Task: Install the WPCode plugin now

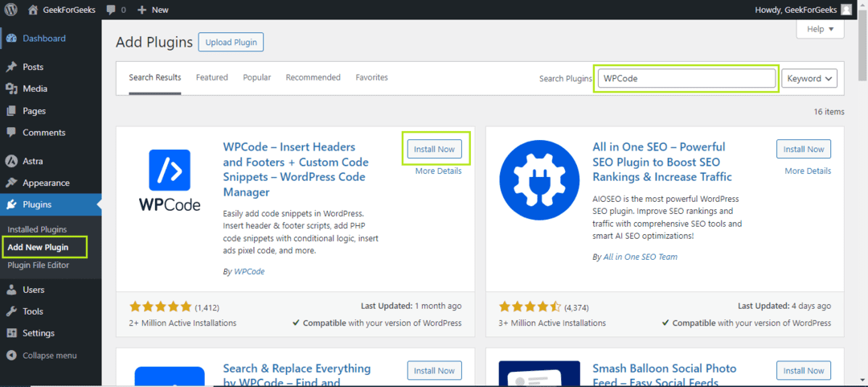Action: point(435,149)
